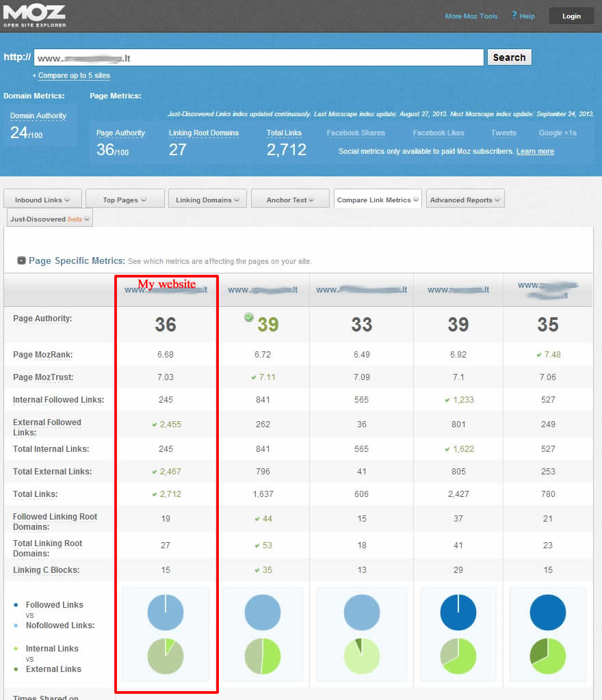This screenshot has width=602, height=700.
Task: Click the followed vs nofollowed pie chart under My website
Action: click(166, 612)
